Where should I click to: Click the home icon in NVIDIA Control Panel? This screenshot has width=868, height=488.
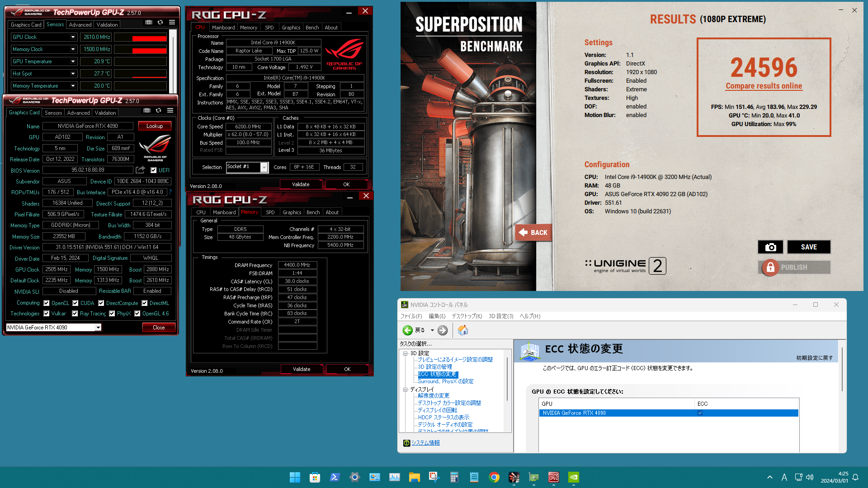(x=462, y=330)
